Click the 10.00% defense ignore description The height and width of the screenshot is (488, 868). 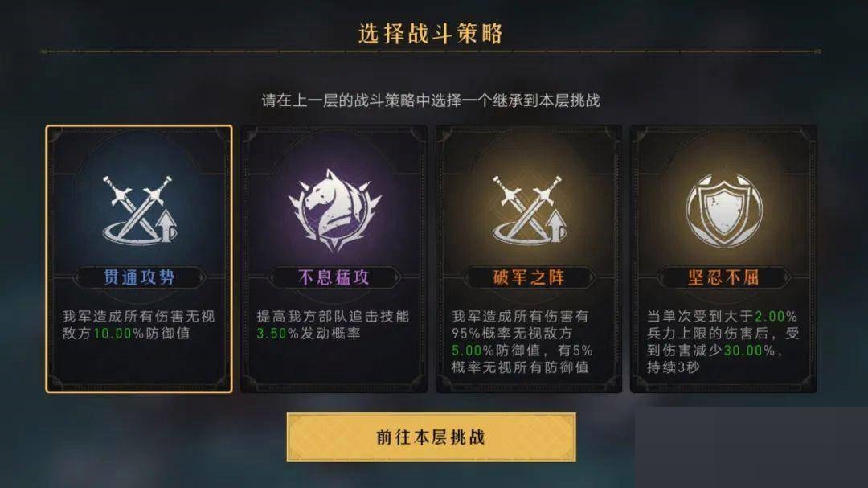tap(138, 325)
